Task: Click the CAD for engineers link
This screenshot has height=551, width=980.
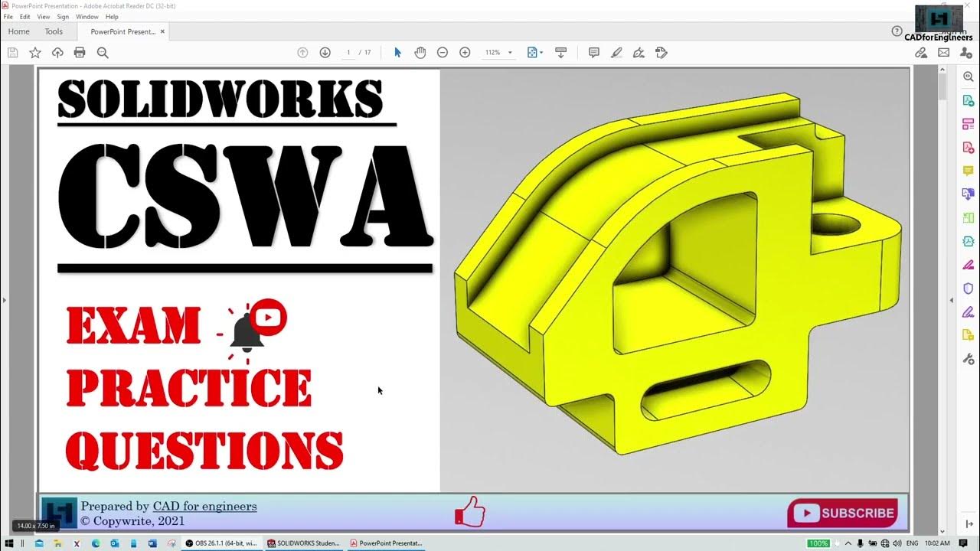Action: tap(204, 506)
